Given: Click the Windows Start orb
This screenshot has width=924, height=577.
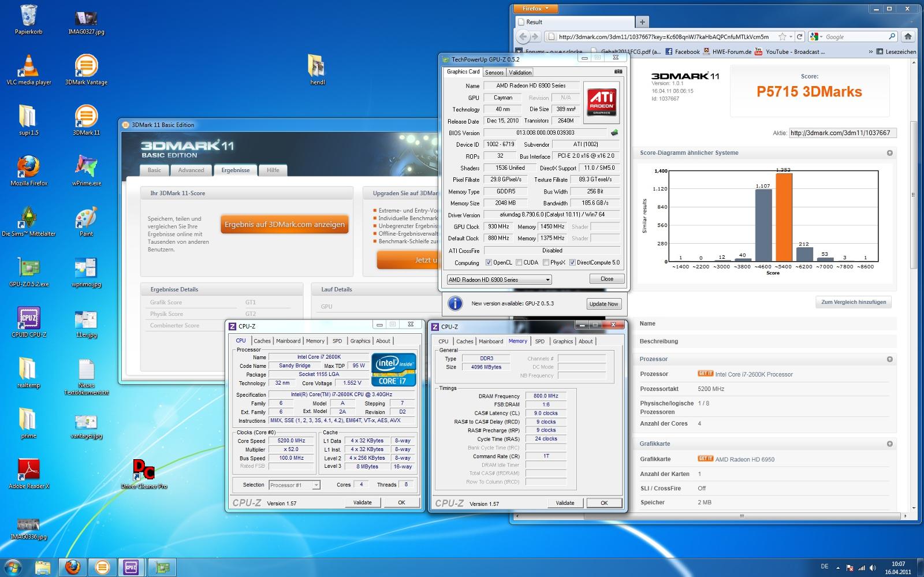Looking at the screenshot, I should (x=13, y=567).
